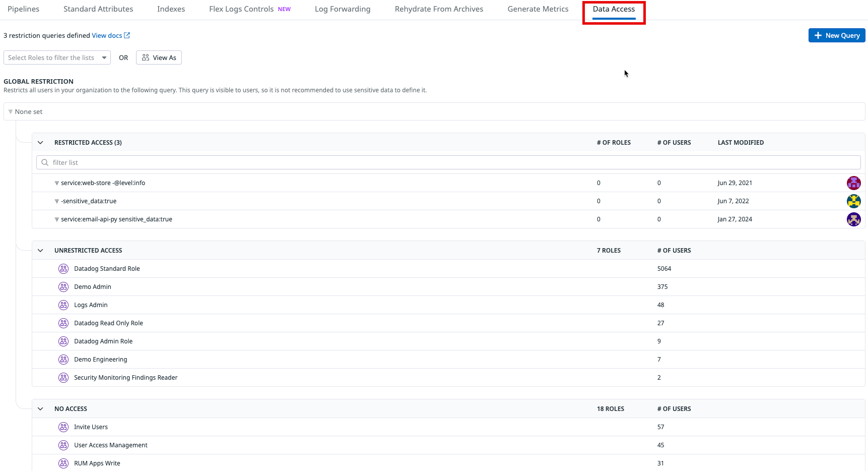Click the Datadog Read Only Role icon
The height and width of the screenshot is (471, 868).
63,323
